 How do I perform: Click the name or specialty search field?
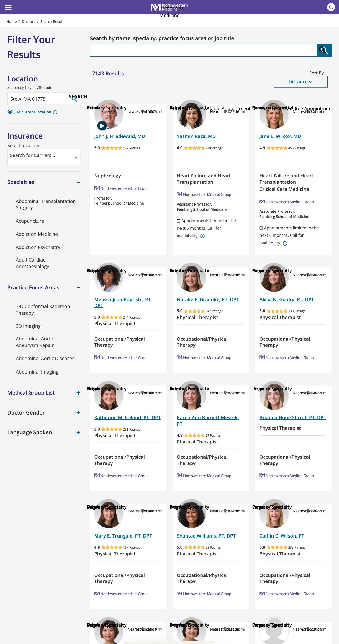click(x=203, y=50)
